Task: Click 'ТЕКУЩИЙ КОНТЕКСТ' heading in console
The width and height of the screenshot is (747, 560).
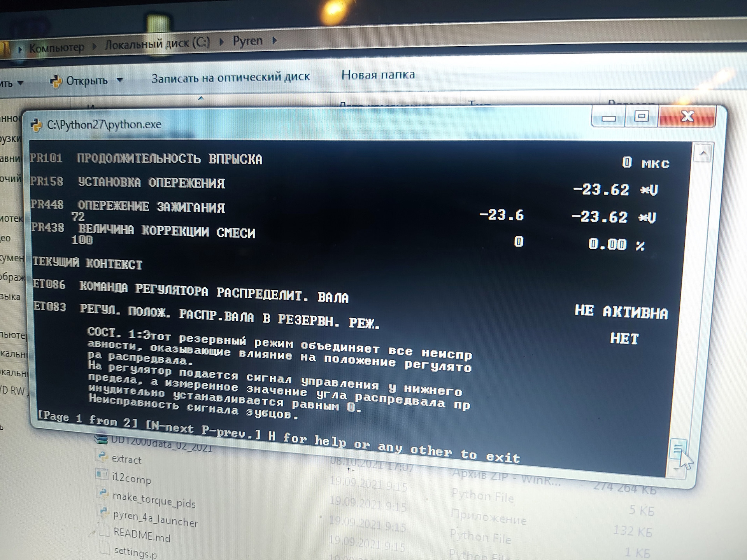Action: click(x=88, y=263)
